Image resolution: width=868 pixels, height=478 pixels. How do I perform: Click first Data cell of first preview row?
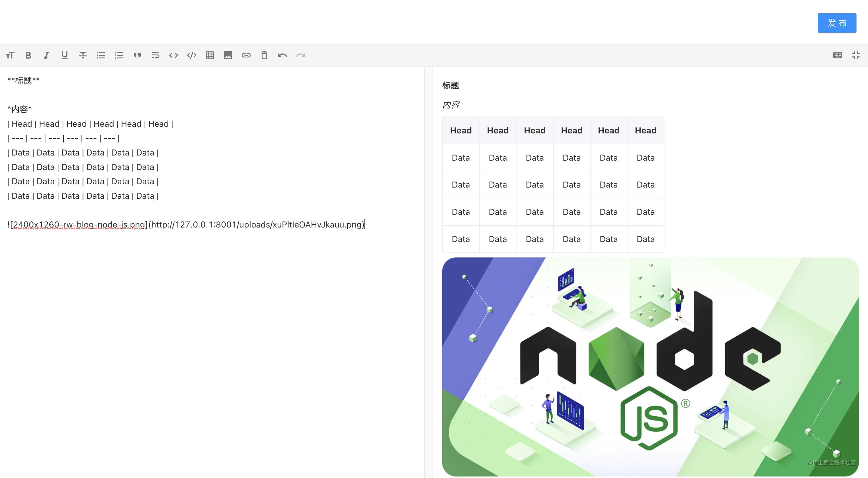[x=461, y=158]
